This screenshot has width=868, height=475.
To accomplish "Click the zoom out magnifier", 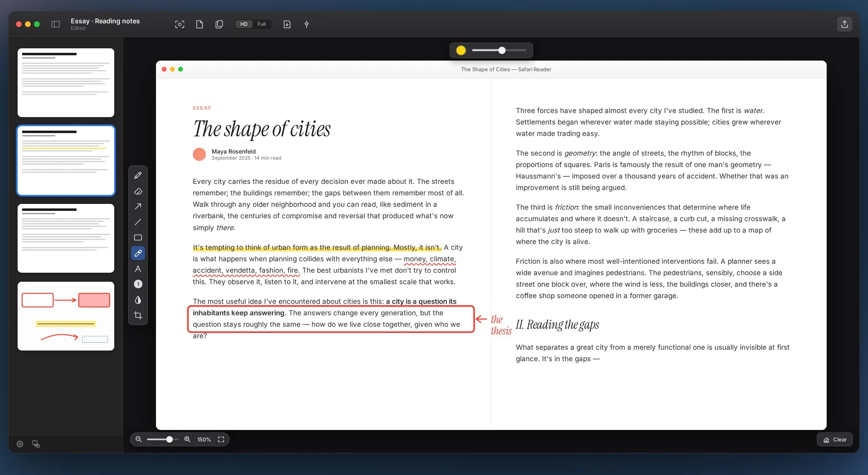I will [139, 439].
